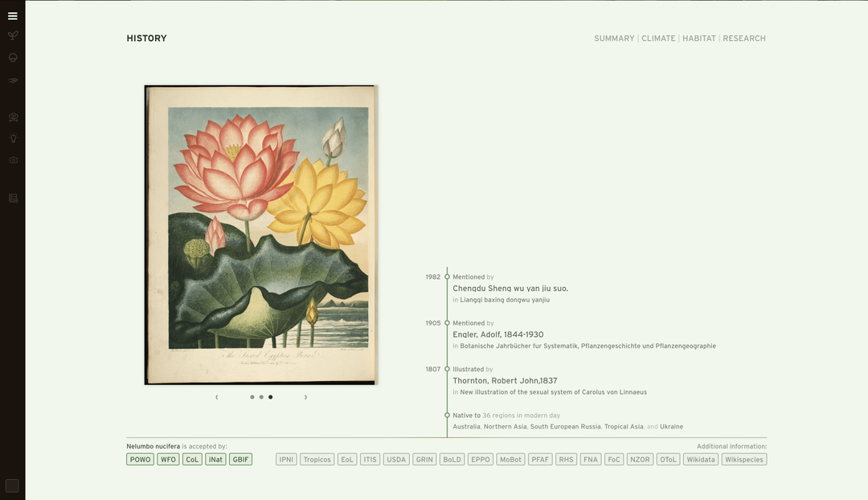Open the NZOR additional info button
868x500 pixels.
[640, 460]
